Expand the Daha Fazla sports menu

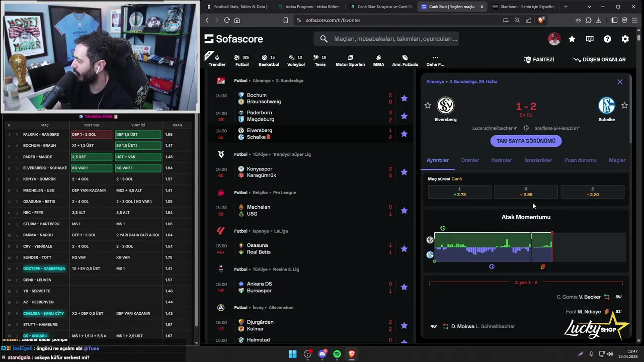[x=435, y=60]
